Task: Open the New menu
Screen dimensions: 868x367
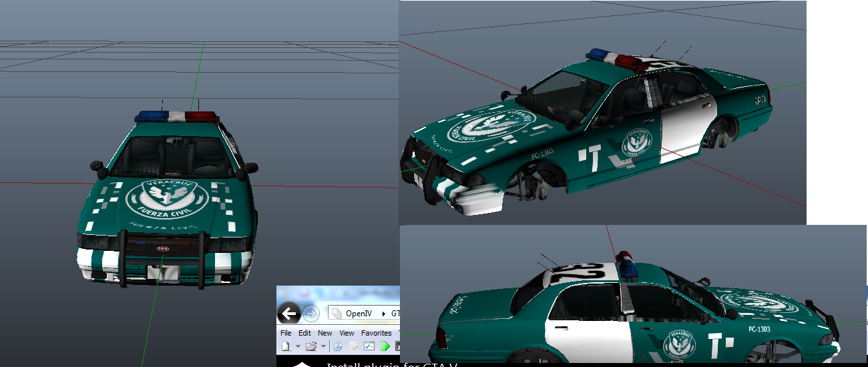Action: coord(325,333)
